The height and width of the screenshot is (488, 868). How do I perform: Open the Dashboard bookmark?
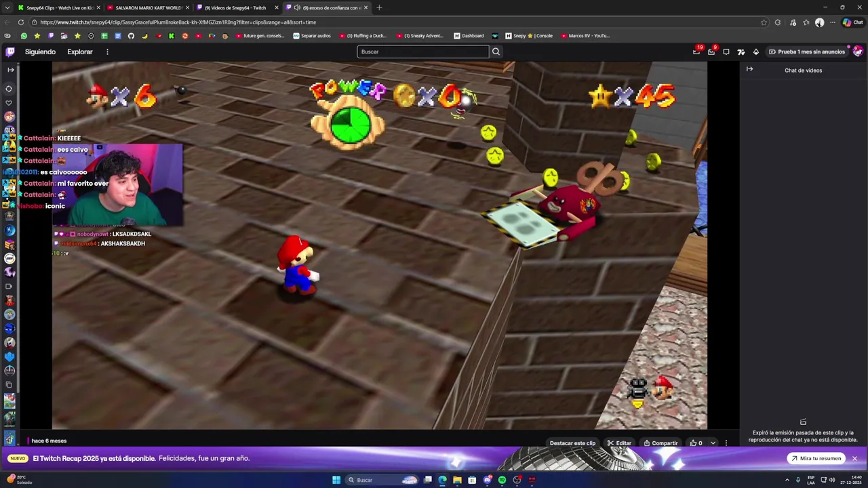[x=469, y=36]
